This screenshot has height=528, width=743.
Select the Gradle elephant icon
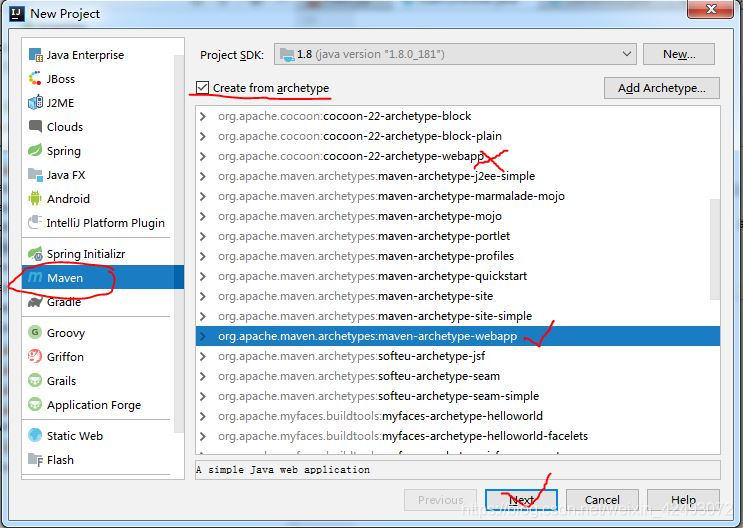(35, 302)
